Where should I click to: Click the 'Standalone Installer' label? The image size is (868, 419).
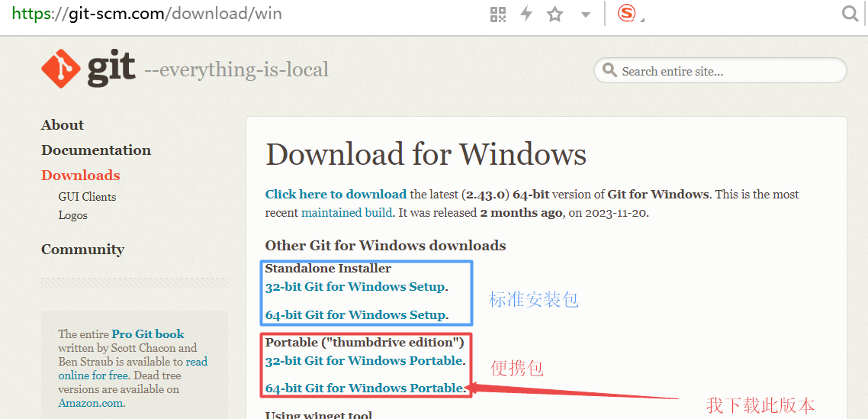coord(328,268)
